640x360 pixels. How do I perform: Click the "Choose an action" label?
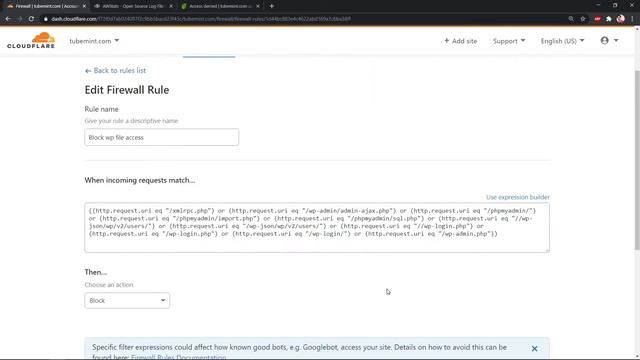pos(109,284)
